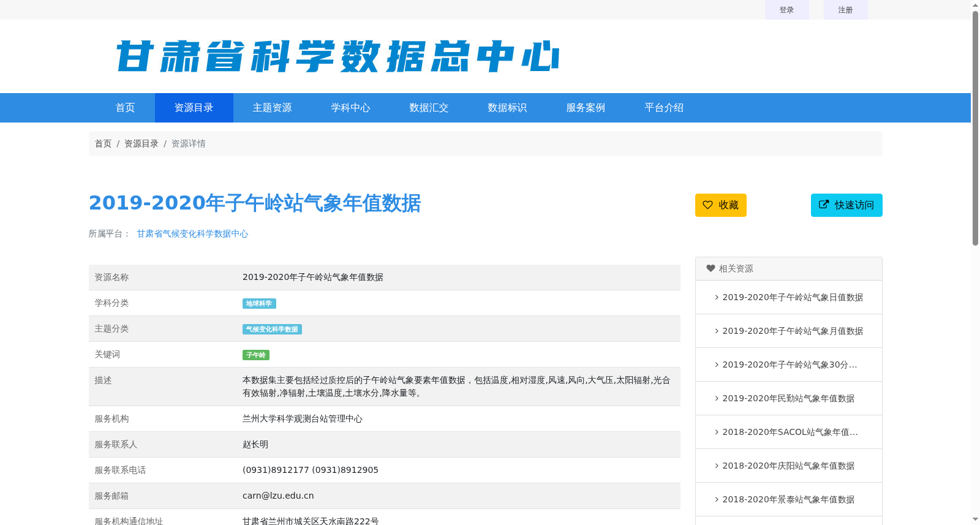Click the heart icon on 收藏 button

707,205
